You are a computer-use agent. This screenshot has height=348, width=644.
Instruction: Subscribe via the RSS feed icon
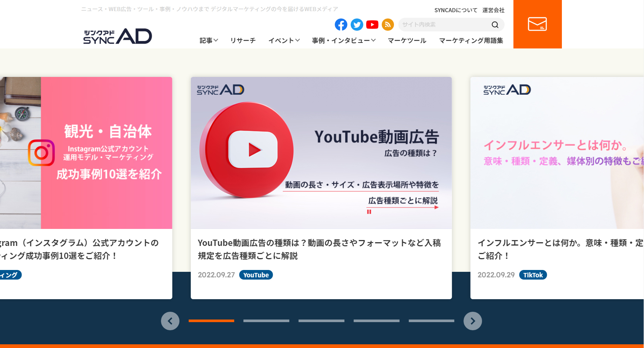tap(388, 24)
